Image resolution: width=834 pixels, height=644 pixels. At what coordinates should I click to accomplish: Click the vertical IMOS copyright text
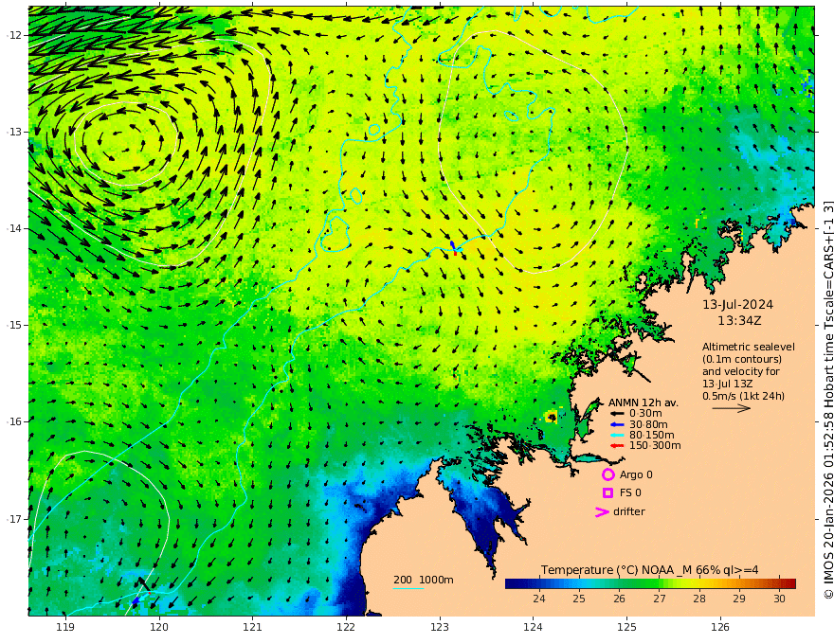pos(828,400)
